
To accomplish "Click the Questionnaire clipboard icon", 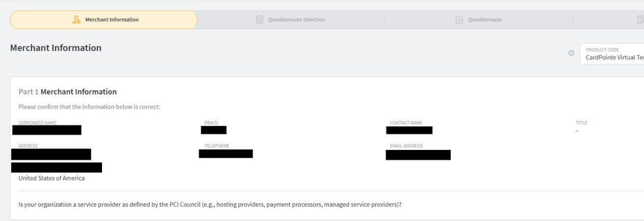I will tap(459, 20).
